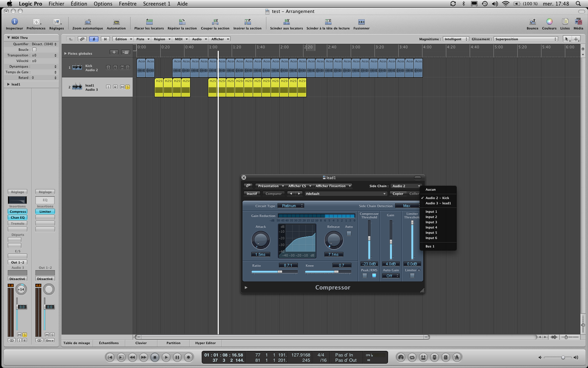Click the Fusionner toolbar icon
The height and width of the screenshot is (368, 588).
[361, 22]
